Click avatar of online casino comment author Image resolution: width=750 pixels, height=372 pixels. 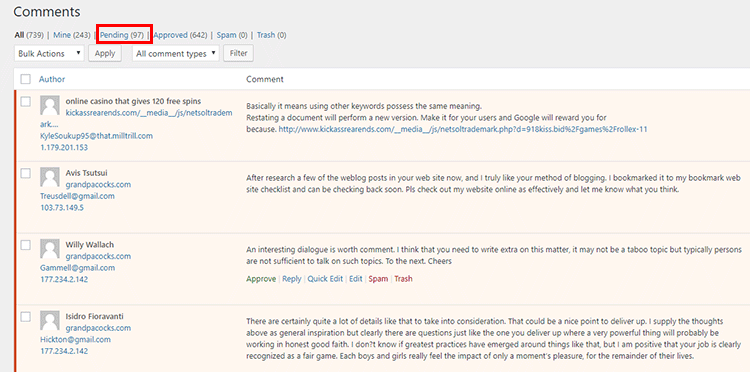(50, 105)
